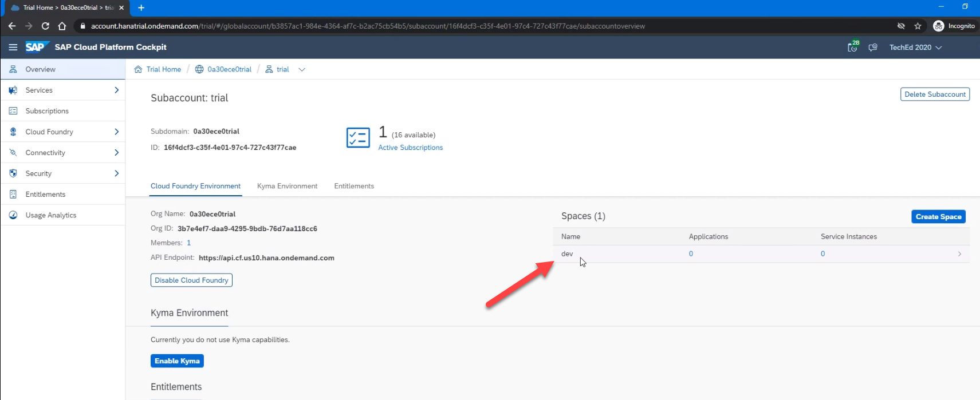Image resolution: width=980 pixels, height=400 pixels.
Task: Bookmark this page with star icon
Action: point(918,26)
